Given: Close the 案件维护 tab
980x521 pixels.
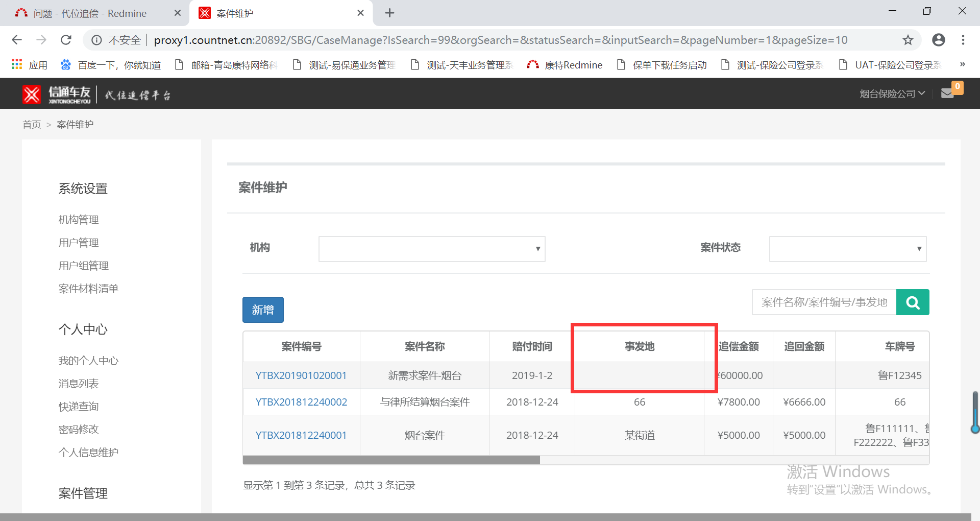Looking at the screenshot, I should pos(360,13).
